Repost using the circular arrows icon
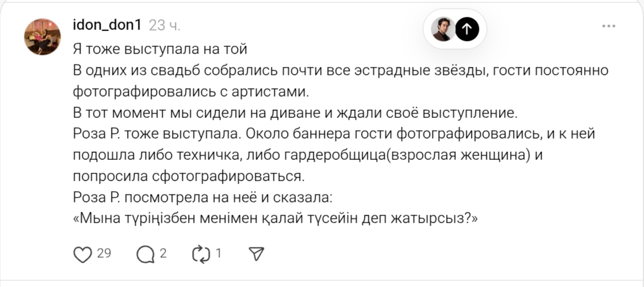Screen dimensions: 644x287 pyautogui.click(x=201, y=254)
